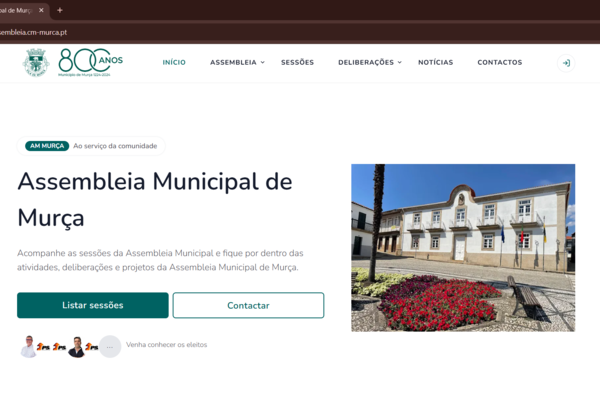Open the Notícias page
This screenshot has height=412, width=600.
(435, 63)
